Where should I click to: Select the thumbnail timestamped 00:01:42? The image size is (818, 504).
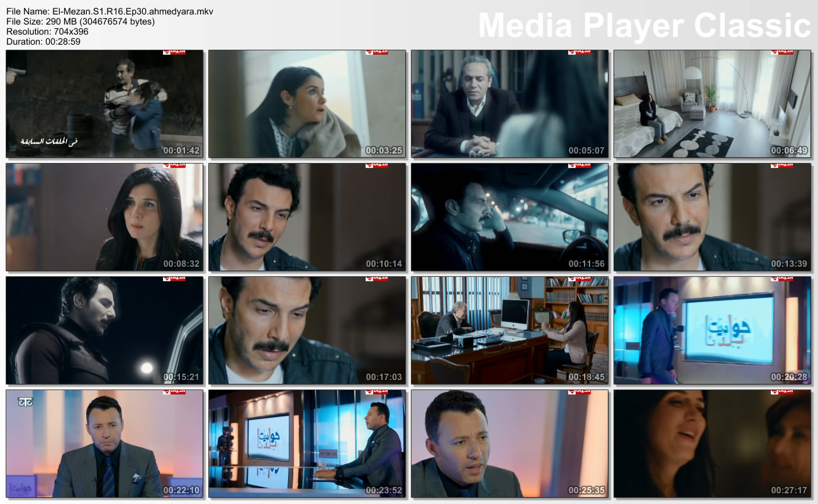[104, 104]
